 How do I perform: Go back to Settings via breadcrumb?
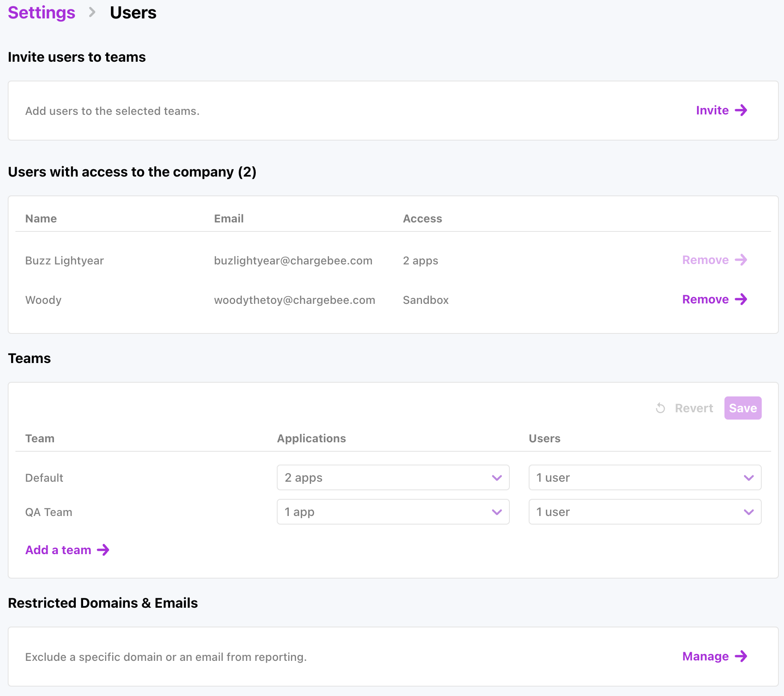coord(42,13)
